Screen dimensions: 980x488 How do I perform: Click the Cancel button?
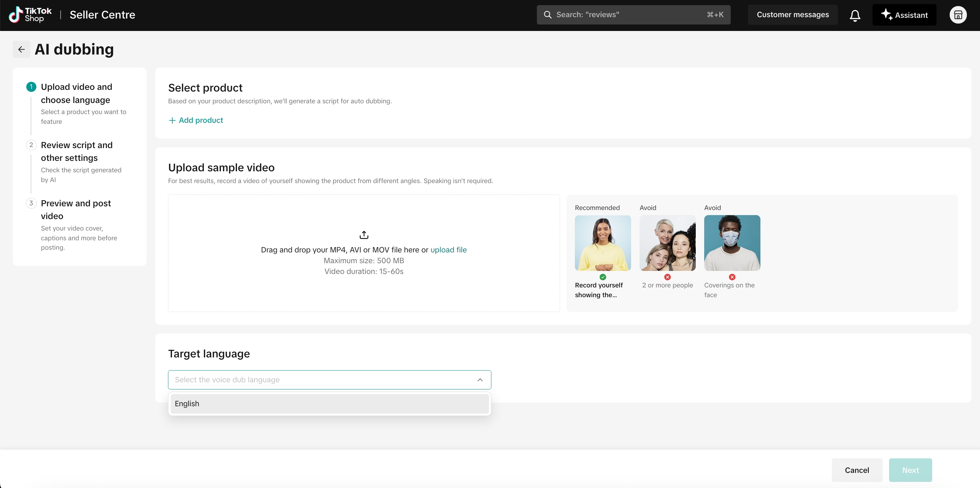click(857, 470)
